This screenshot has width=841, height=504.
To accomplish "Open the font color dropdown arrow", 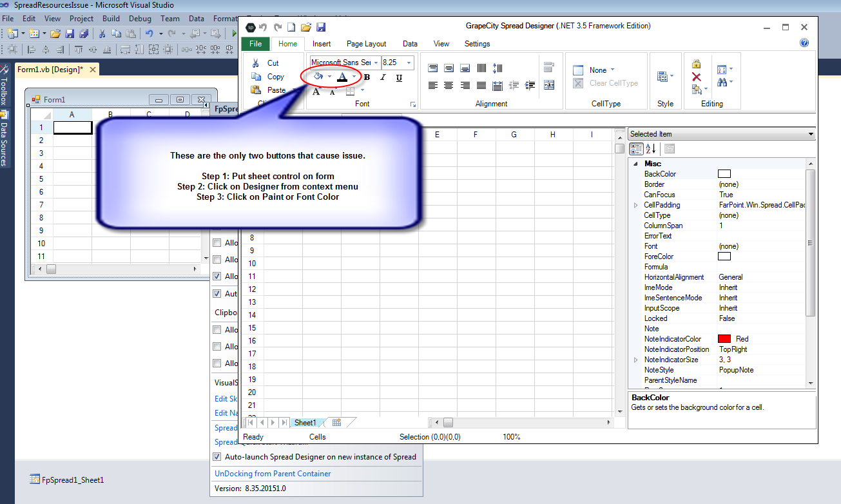I will pyautogui.click(x=354, y=77).
